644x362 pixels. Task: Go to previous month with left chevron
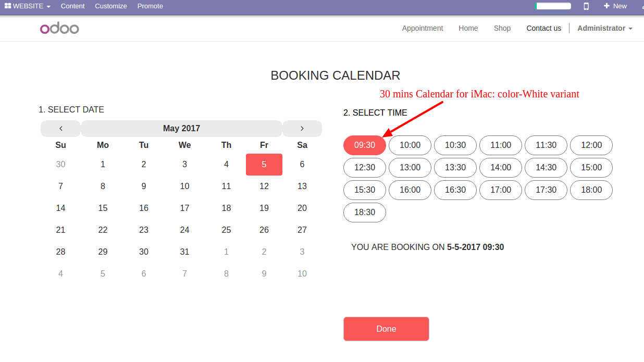point(60,128)
